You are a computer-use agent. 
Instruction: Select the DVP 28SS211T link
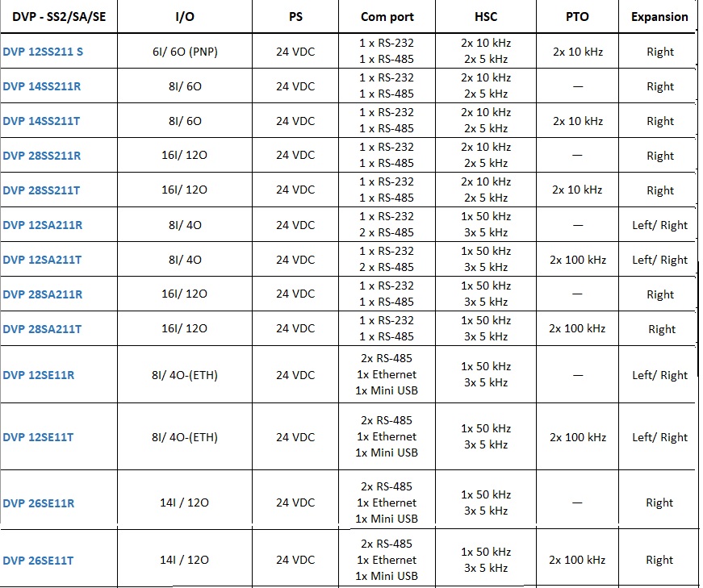41,190
